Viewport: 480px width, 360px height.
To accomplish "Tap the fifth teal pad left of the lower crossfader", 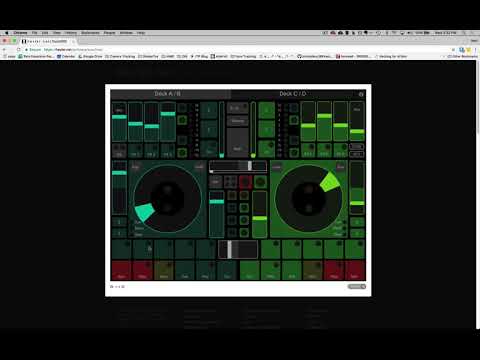I will (206, 249).
